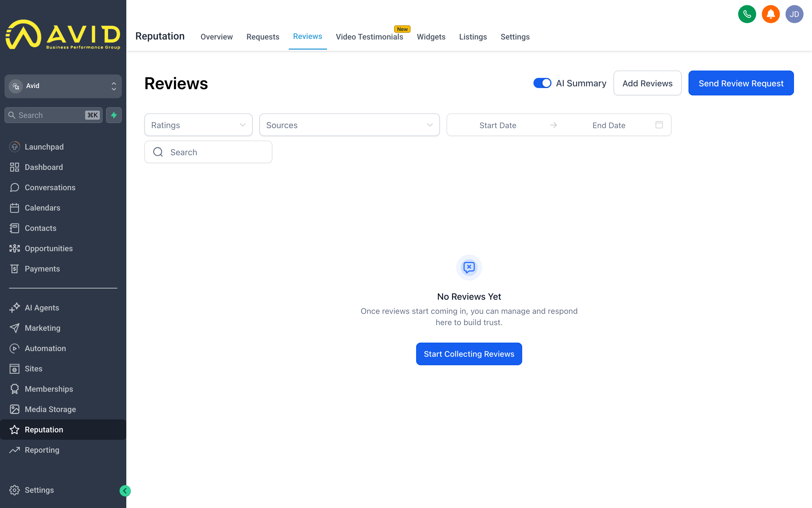The image size is (812, 508).
Task: Click Start Collecting Reviews button
Action: pyautogui.click(x=469, y=354)
